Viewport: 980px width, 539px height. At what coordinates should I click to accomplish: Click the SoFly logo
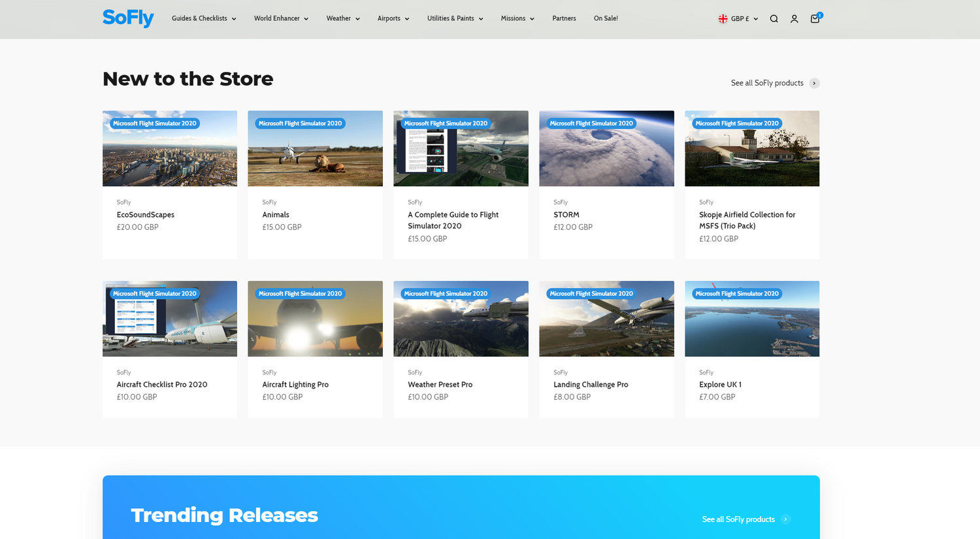(128, 18)
